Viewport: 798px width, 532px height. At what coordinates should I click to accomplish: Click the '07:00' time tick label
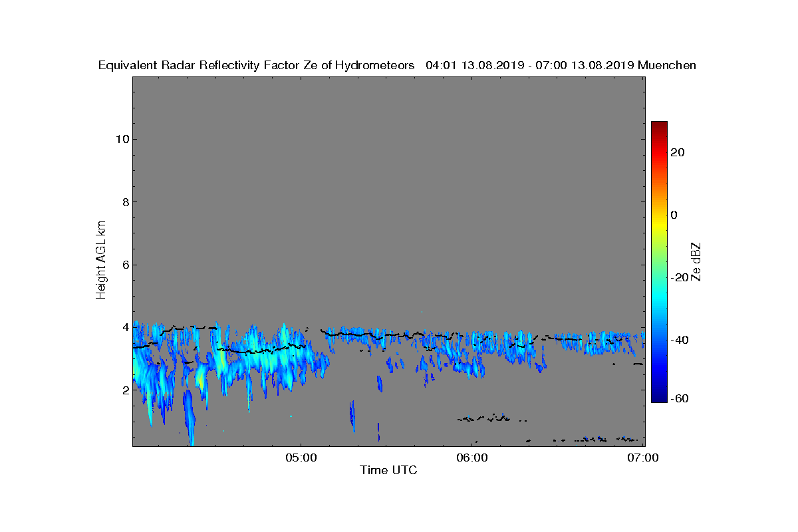(x=644, y=458)
